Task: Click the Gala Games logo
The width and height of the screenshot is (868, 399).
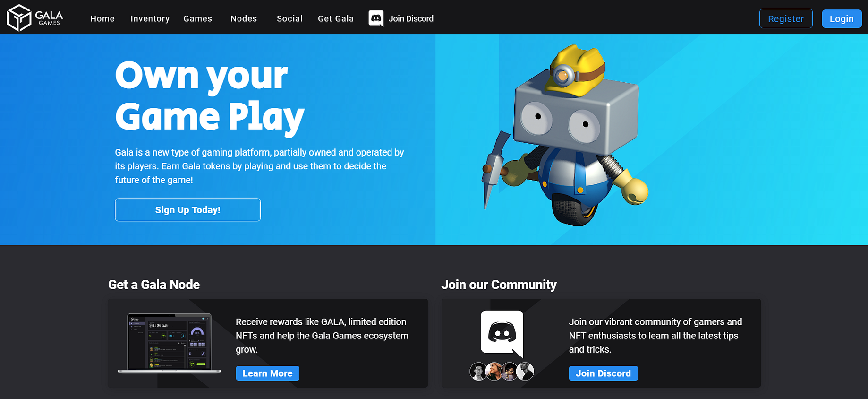Action: click(x=34, y=18)
